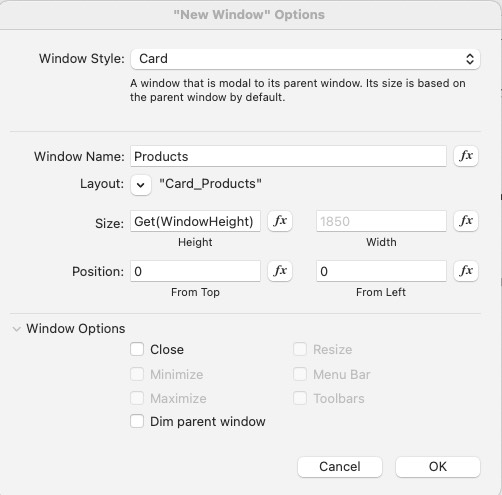Check the Minimize option
The width and height of the screenshot is (502, 495).
tap(137, 374)
